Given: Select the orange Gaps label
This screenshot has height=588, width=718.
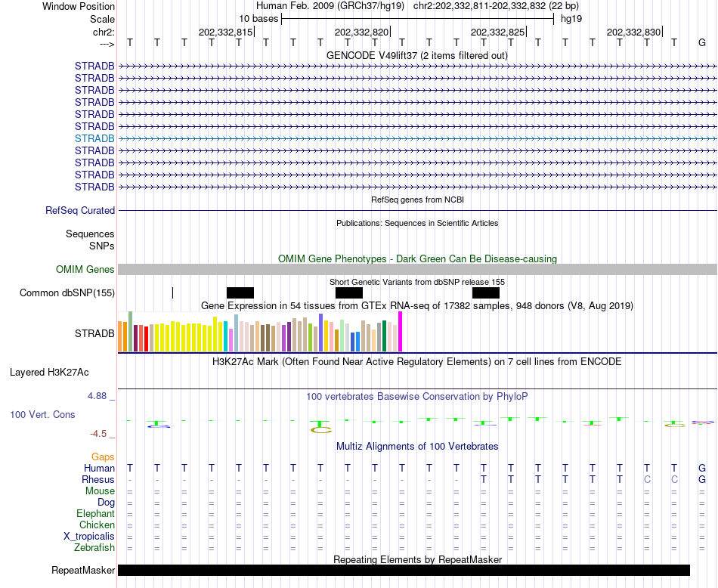Looking at the screenshot, I should [103, 457].
